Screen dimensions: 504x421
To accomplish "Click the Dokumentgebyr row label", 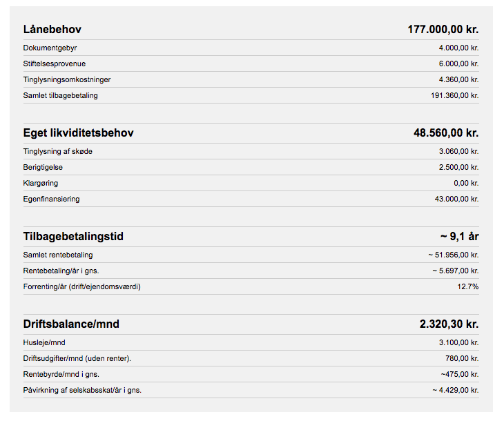I will [50, 48].
